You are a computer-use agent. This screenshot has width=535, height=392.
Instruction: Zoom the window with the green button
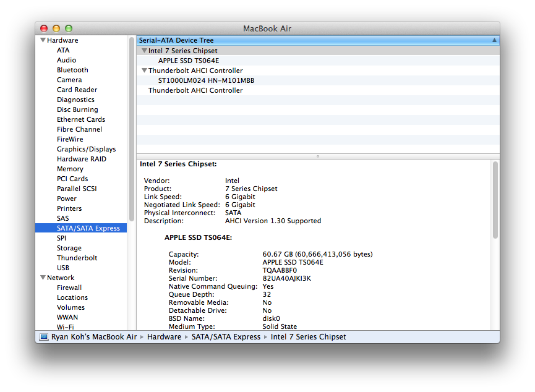pos(69,28)
